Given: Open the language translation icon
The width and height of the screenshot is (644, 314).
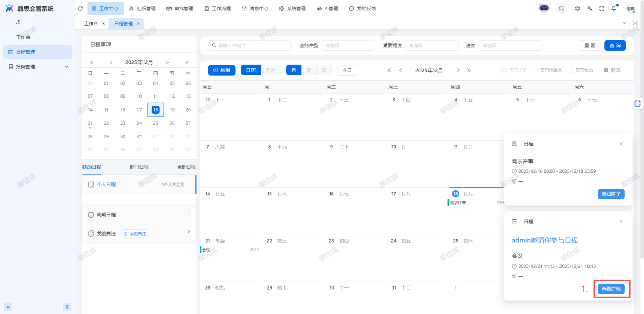Looking at the screenshot, I should click(x=590, y=8).
